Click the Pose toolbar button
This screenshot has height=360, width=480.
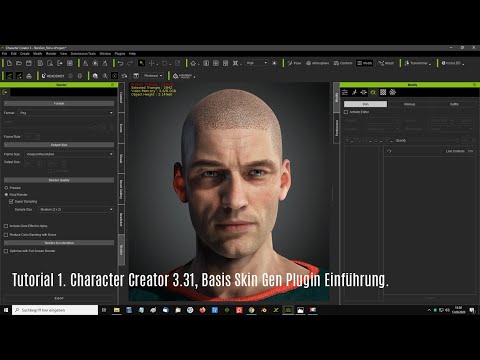tap(294, 63)
